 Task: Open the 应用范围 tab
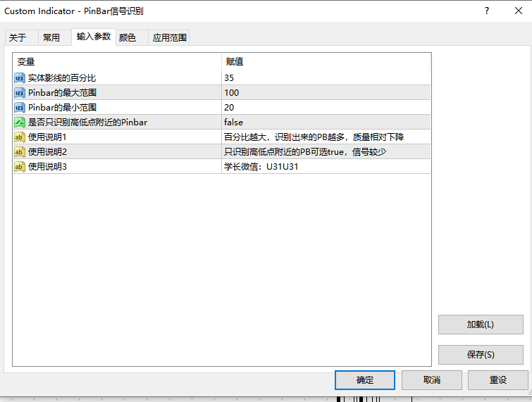click(169, 37)
